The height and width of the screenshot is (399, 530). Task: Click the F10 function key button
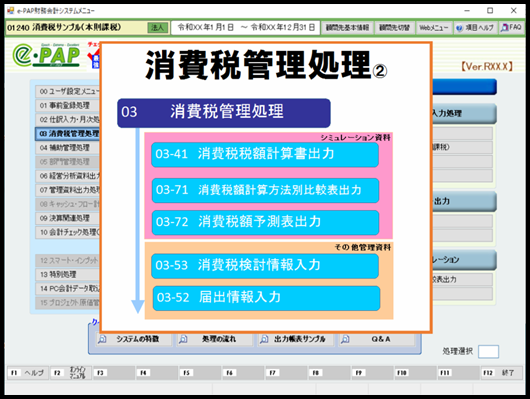tap(415, 373)
